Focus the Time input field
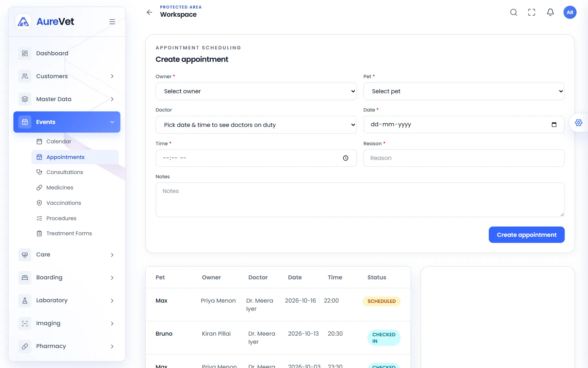Screen dimensions: 588x368 click(x=256, y=158)
